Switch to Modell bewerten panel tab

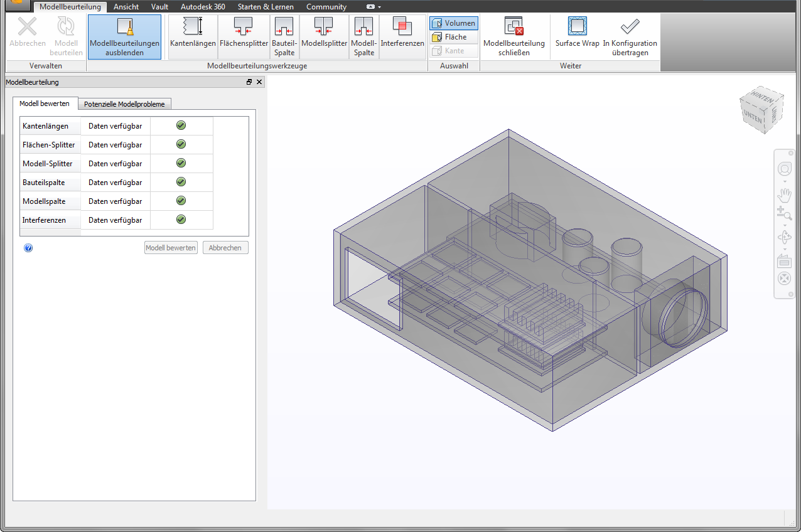tap(45, 104)
